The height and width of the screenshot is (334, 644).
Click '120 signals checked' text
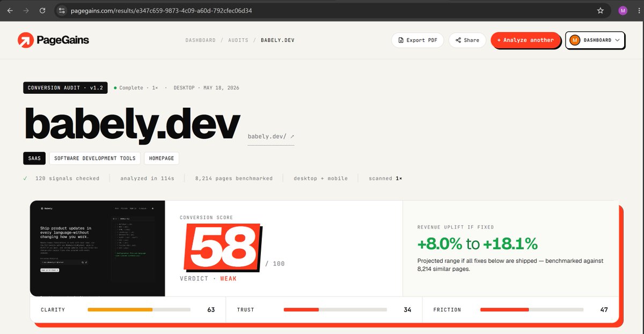(67, 178)
